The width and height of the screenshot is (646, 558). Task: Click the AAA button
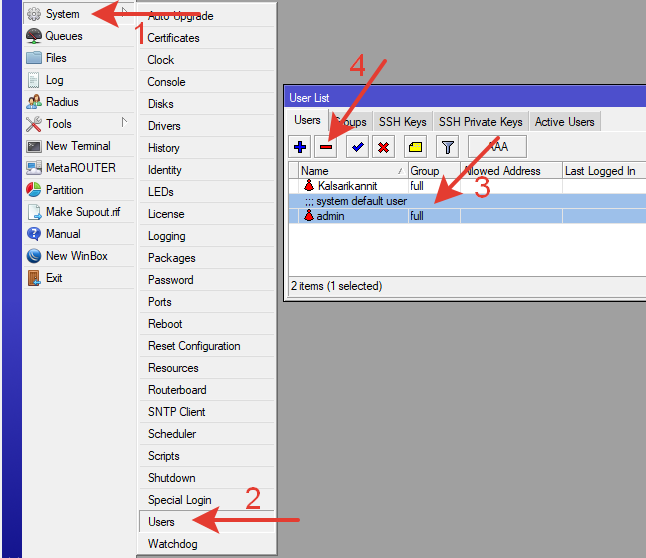[498, 147]
